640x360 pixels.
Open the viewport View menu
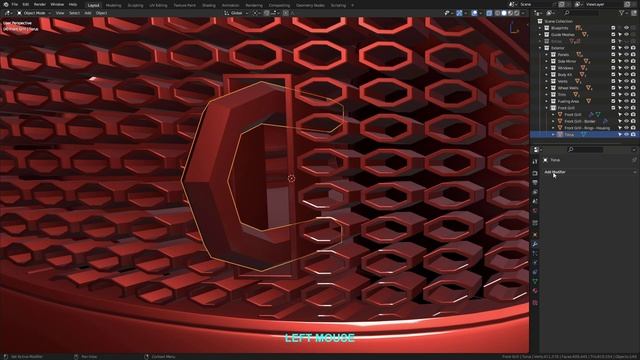tap(60, 13)
